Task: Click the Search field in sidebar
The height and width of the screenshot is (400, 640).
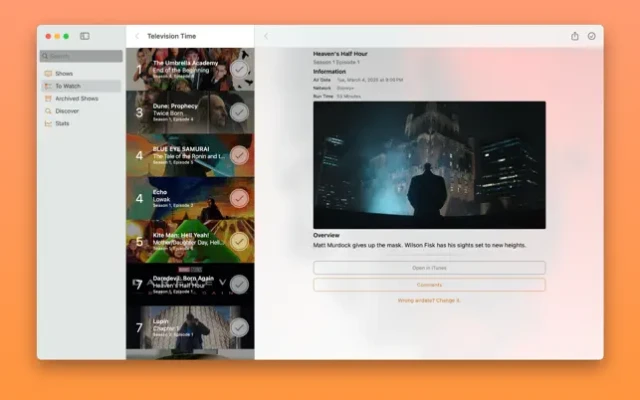Action: click(x=82, y=56)
